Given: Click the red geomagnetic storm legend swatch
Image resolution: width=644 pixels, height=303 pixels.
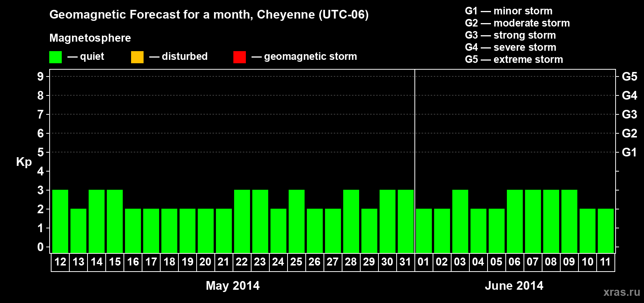Looking at the screenshot, I should [x=239, y=57].
